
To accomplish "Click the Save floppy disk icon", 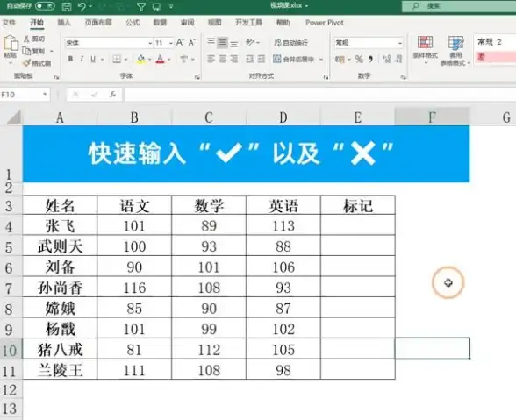I will (67, 7).
